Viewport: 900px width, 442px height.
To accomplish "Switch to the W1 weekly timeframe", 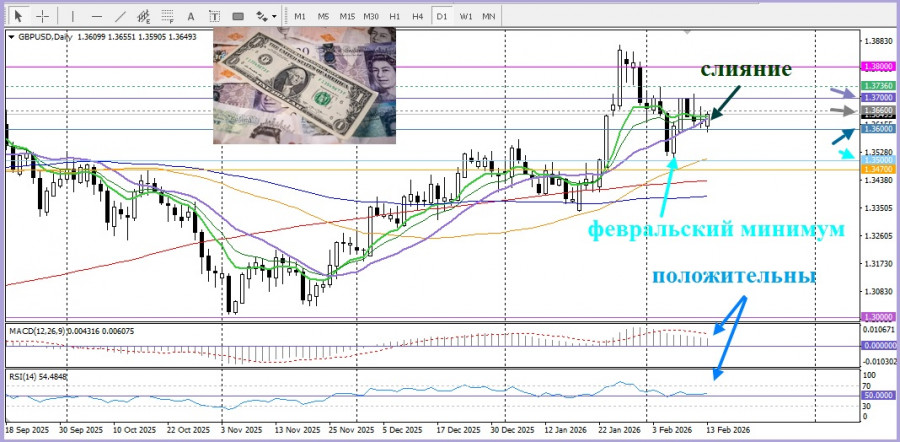I will pyautogui.click(x=465, y=16).
